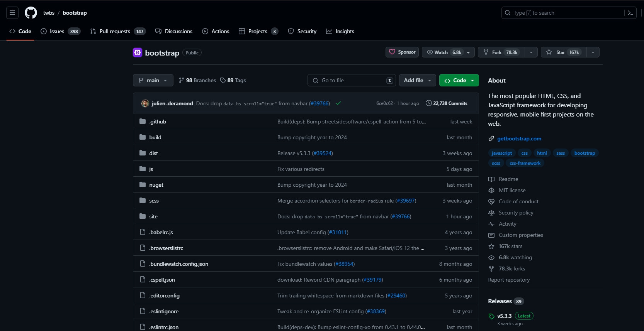
Task: Click the eye icon beside 6.8k watching
Action: [491, 257]
